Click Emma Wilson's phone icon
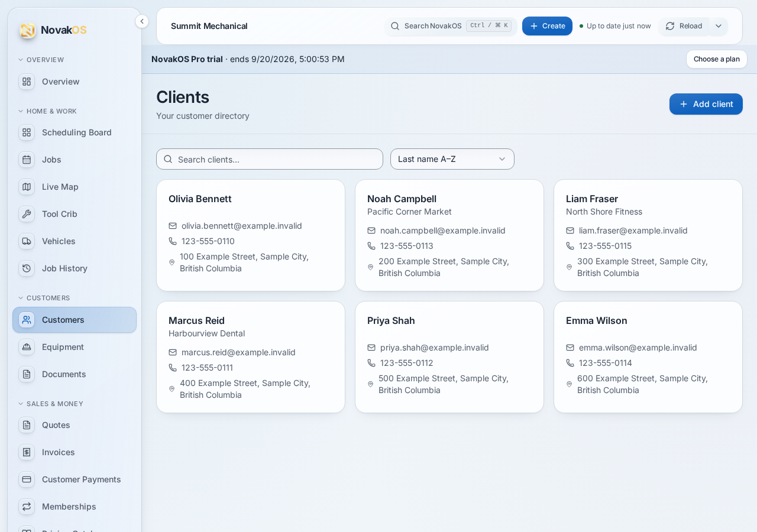This screenshot has width=757, height=532. click(570, 363)
